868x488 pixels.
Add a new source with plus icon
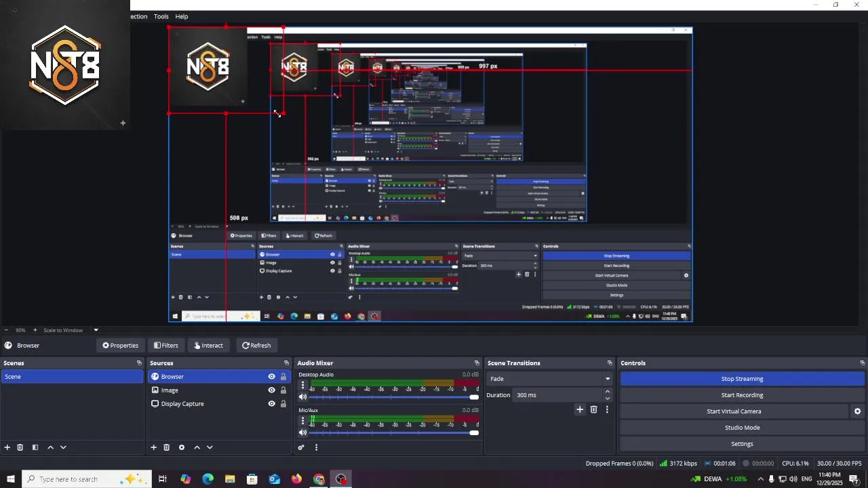[x=154, y=447]
